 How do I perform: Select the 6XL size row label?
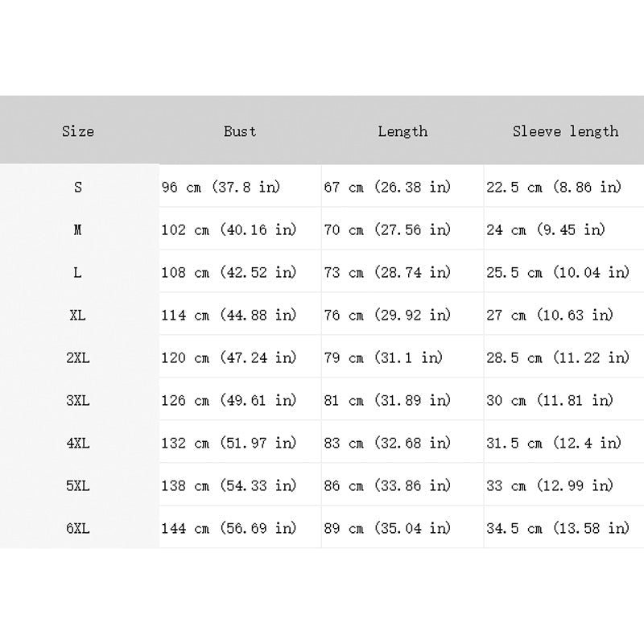[78, 528]
